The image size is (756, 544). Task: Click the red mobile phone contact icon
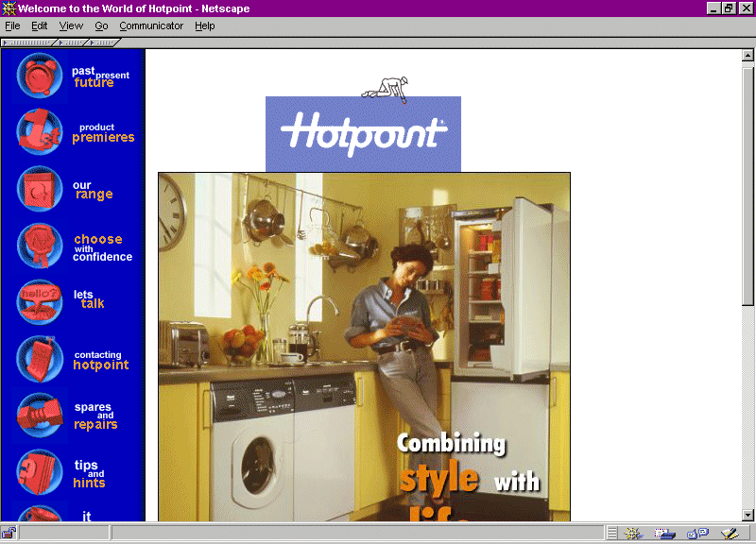point(40,359)
